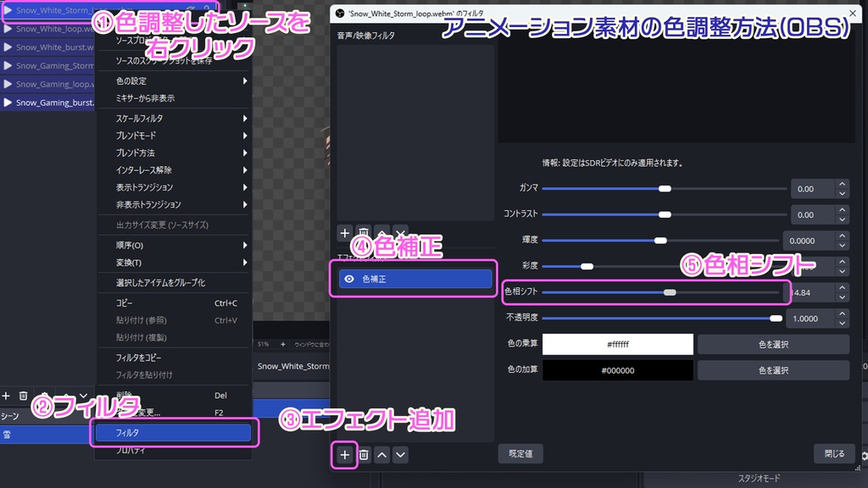Click フィルタをコピー in the context menu

[174, 358]
